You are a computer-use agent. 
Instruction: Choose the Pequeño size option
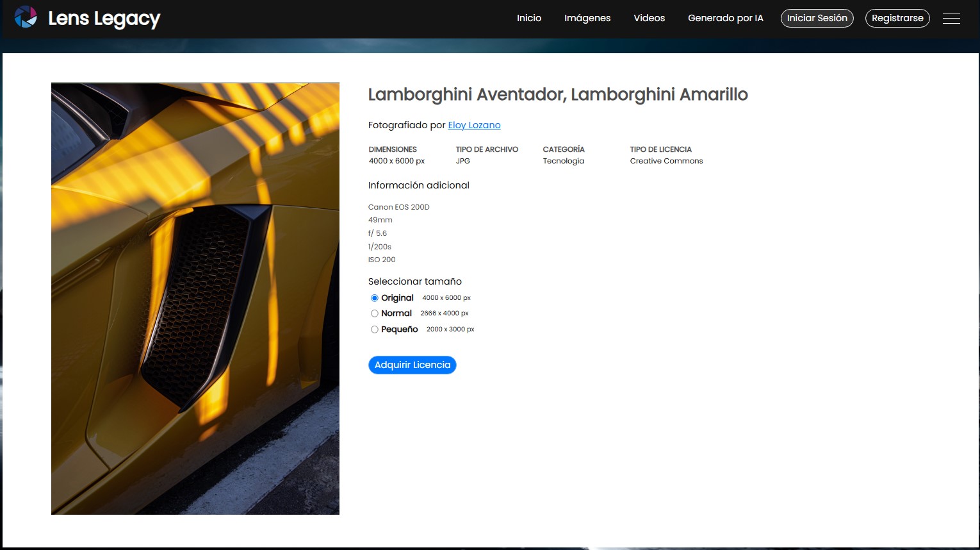(x=375, y=329)
